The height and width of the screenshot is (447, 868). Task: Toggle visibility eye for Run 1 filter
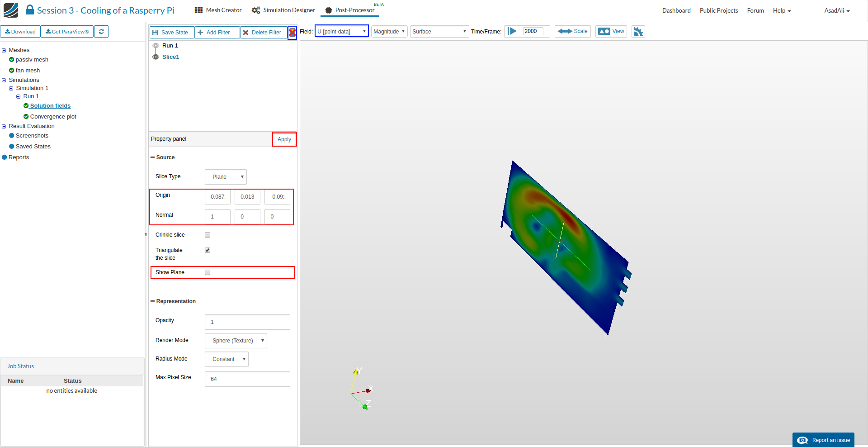click(156, 46)
